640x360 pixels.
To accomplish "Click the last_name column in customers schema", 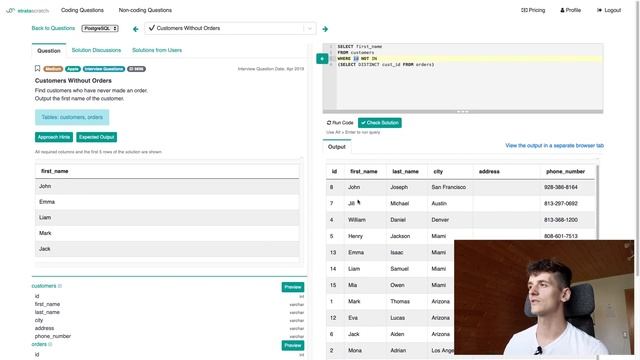I will click(x=47, y=312).
